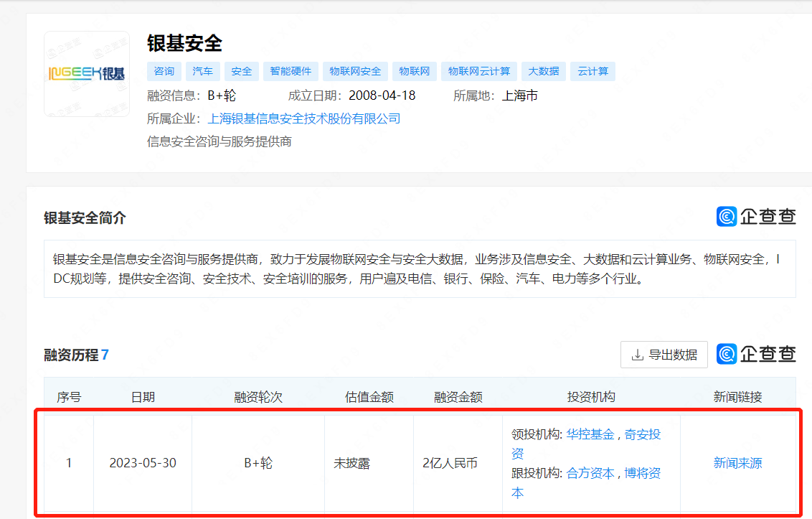Viewport: 812px width, 519px height.
Task: Select the 汽车 tag
Action: (x=203, y=72)
